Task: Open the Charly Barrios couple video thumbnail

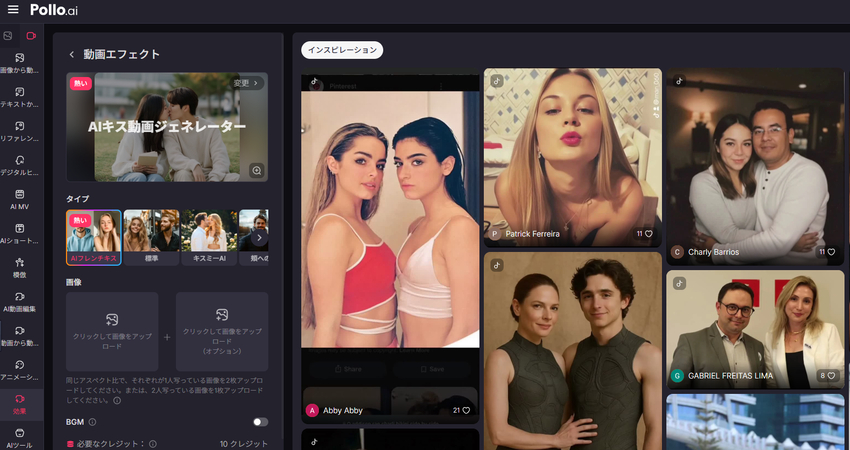Action: tap(755, 160)
